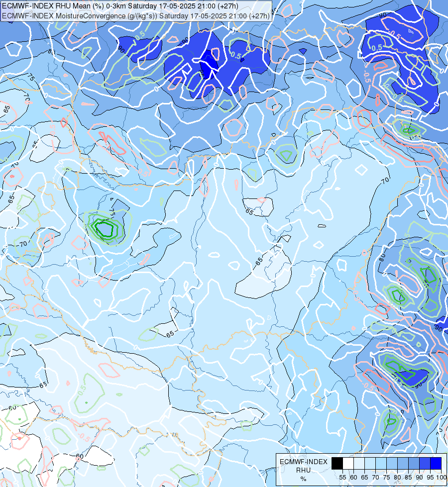Click the legend value 85
Viewport: 448px width, 487px height.
tap(408, 478)
